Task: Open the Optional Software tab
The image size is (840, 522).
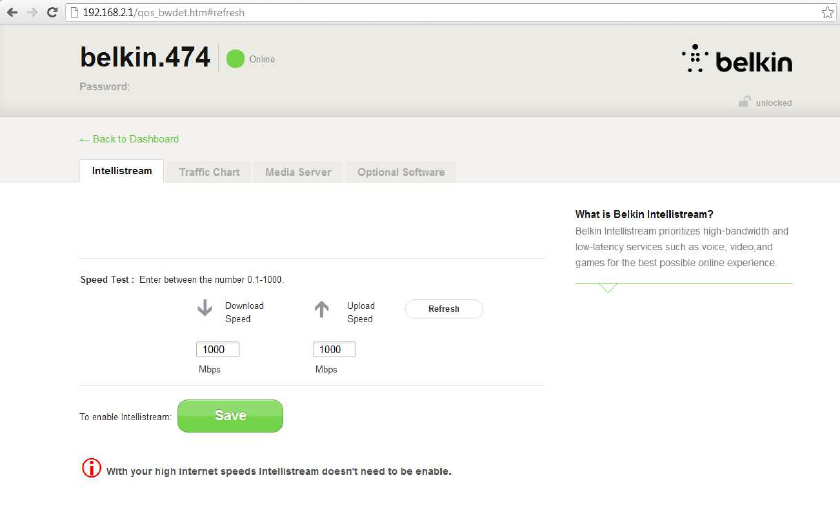Action: pyautogui.click(x=401, y=172)
